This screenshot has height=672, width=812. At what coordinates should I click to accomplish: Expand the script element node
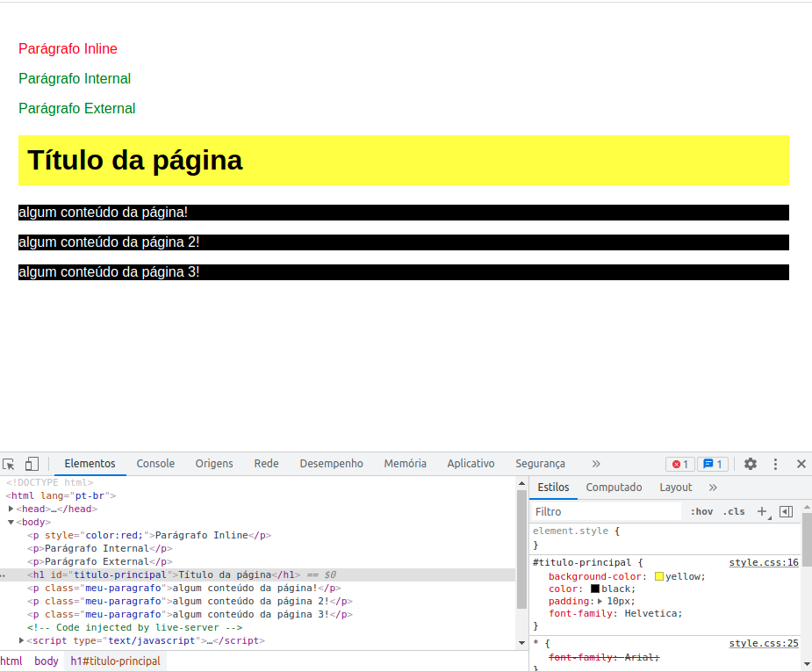(x=22, y=641)
